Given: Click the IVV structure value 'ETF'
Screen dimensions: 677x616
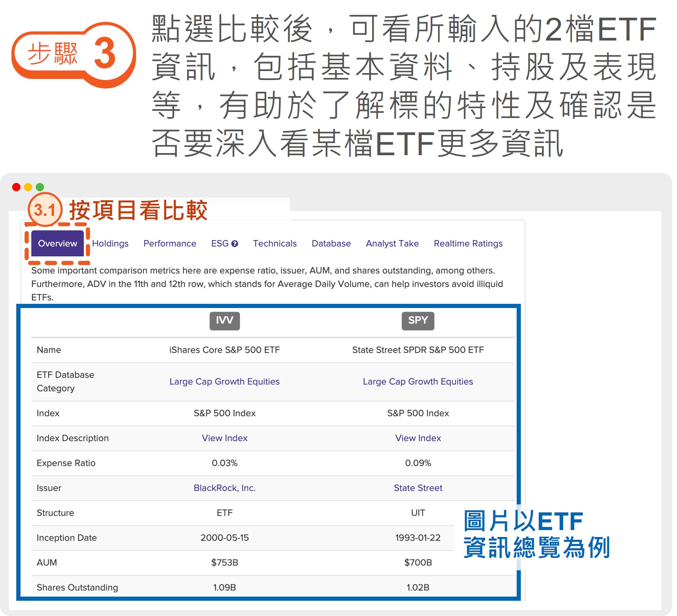Looking at the screenshot, I should (x=225, y=513).
